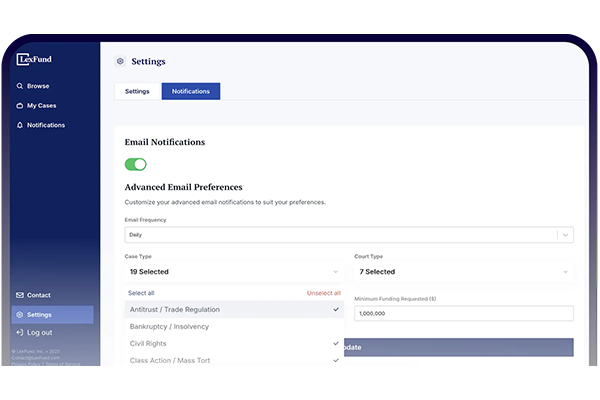Switch to the Settings tab

[137, 91]
